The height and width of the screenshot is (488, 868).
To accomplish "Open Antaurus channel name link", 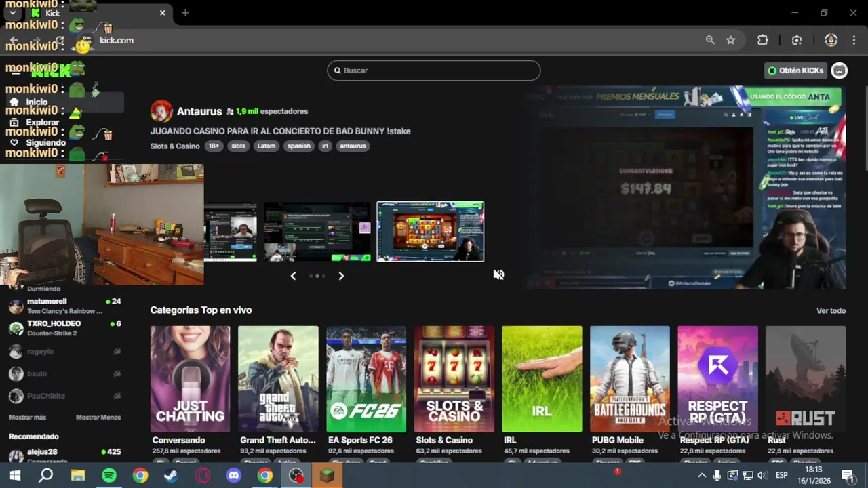I will coord(199,111).
